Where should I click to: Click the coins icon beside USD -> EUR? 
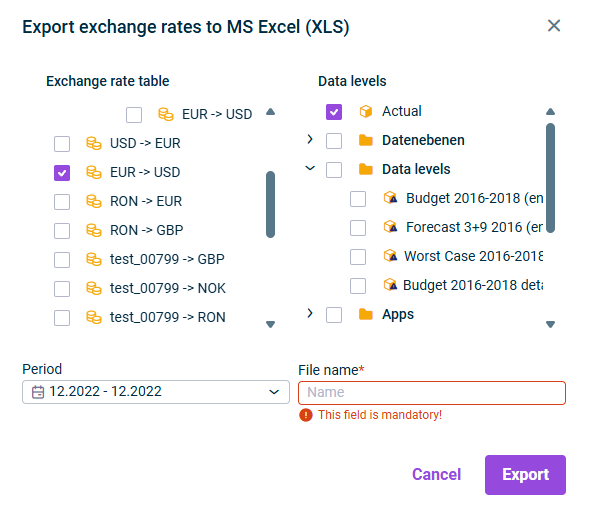coord(94,143)
